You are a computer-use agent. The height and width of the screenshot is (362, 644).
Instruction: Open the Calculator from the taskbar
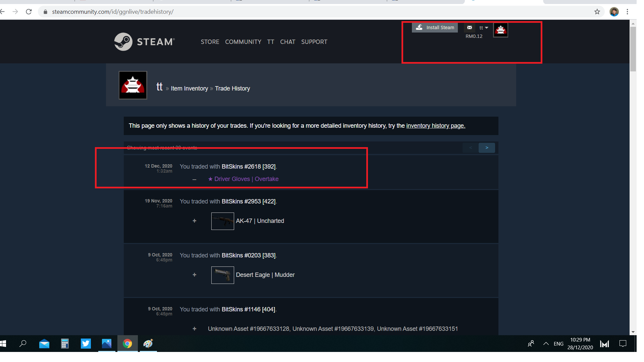point(65,344)
